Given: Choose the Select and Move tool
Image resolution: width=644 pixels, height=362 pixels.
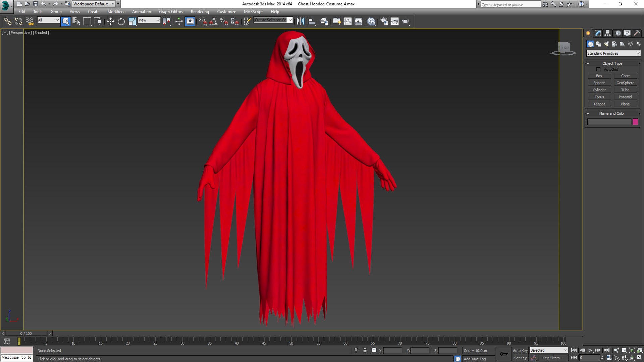Looking at the screenshot, I should pos(110,21).
